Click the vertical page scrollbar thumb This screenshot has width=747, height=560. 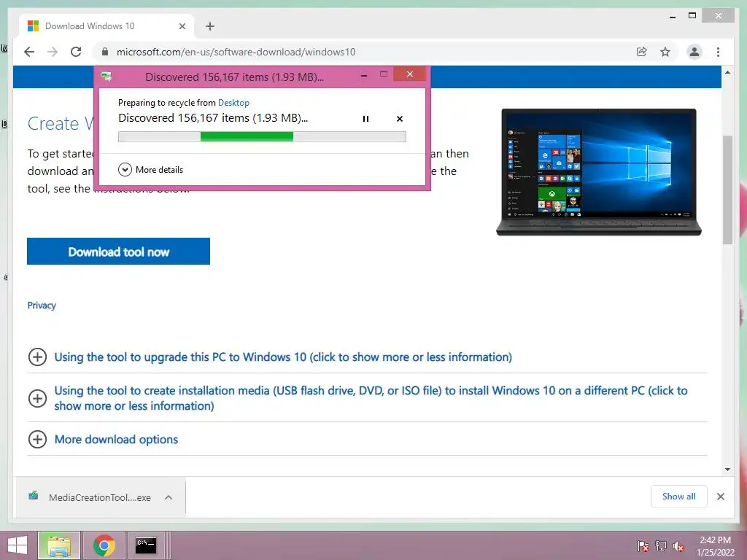pos(727,190)
